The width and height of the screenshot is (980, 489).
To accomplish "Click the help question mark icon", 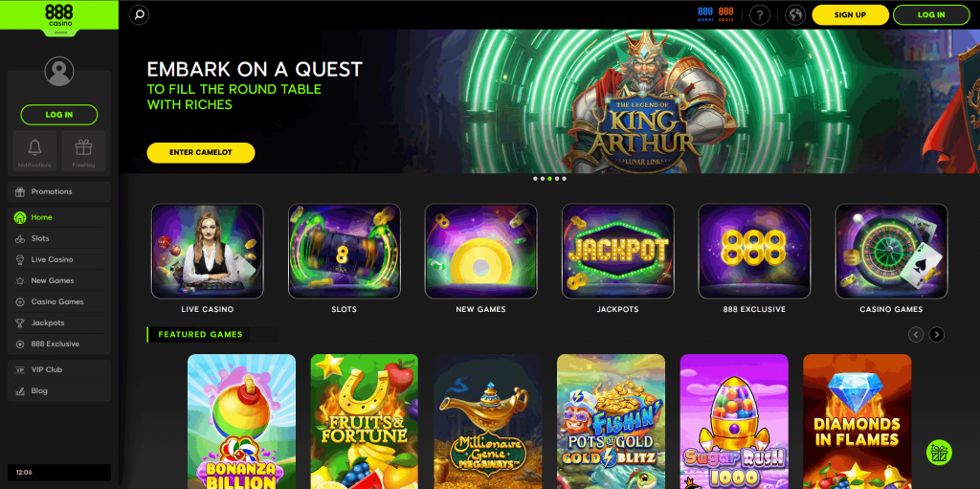I will pos(759,14).
